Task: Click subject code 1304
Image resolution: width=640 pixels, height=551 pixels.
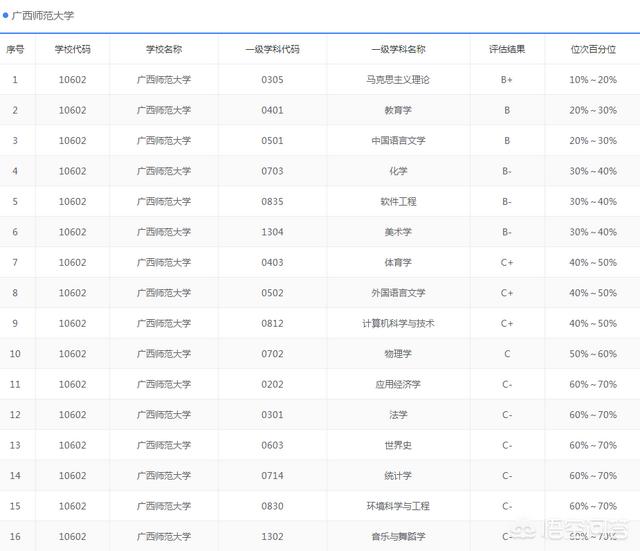Action: click(x=272, y=232)
